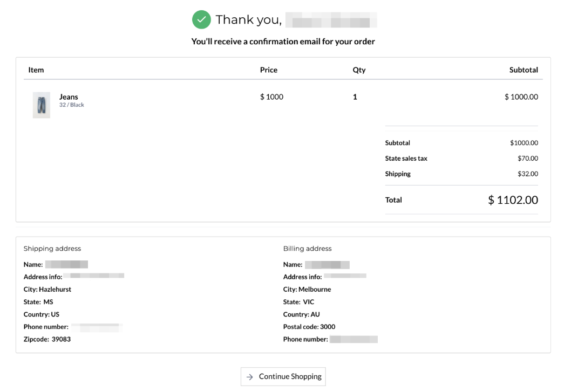Image resolution: width=571 pixels, height=392 pixels.
Task: Click the Item column header
Action: pos(36,70)
